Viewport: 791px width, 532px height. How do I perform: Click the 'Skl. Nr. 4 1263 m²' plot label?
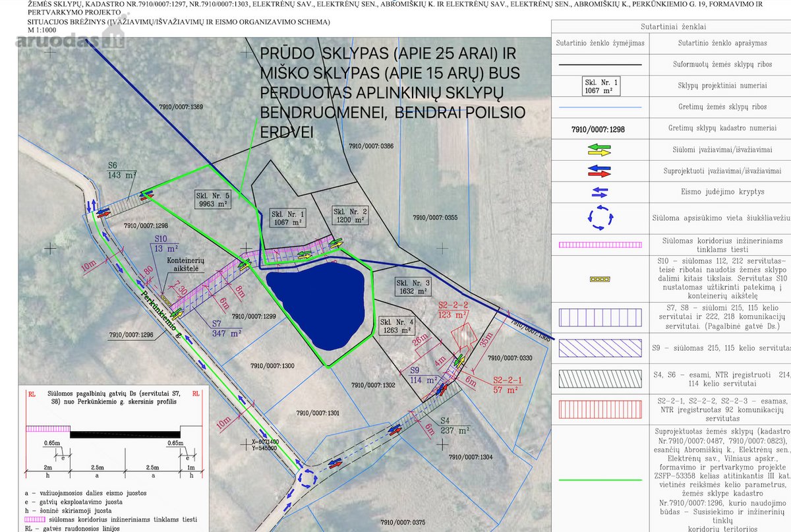[x=397, y=327]
